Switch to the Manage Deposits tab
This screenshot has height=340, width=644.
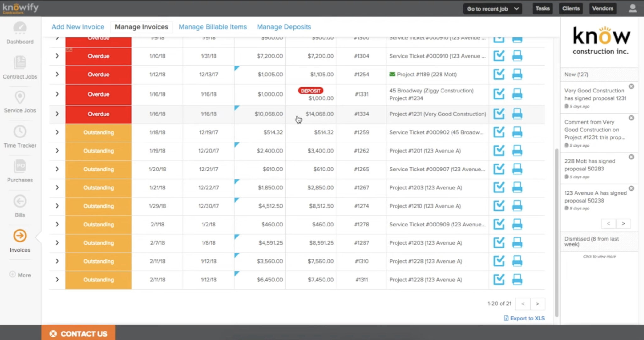pos(284,27)
